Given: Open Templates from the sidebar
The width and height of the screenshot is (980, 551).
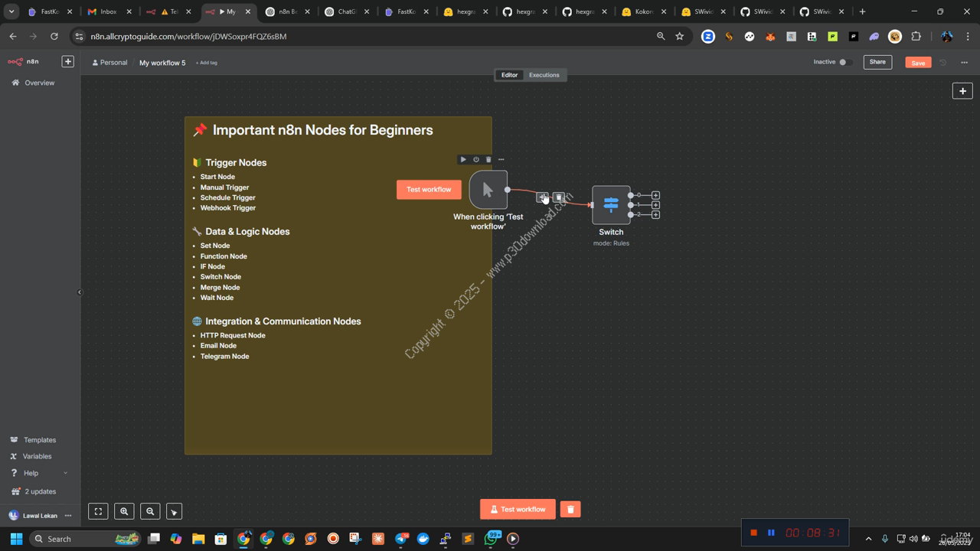Looking at the screenshot, I should (40, 440).
